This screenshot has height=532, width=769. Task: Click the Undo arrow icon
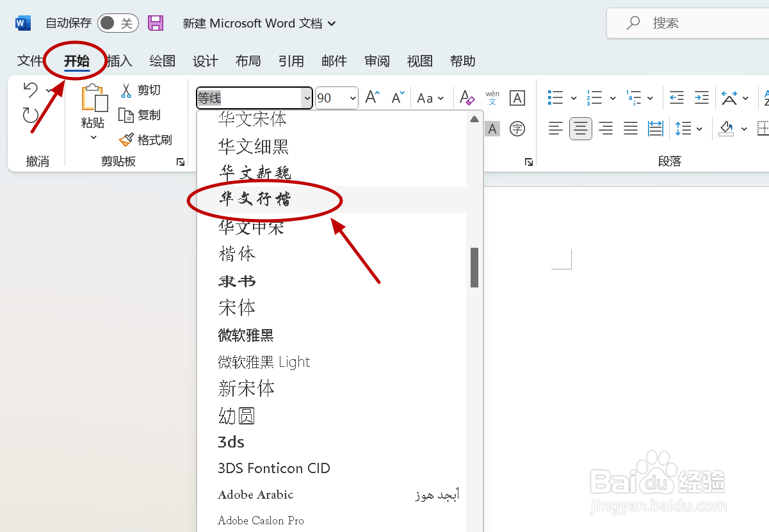point(30,90)
